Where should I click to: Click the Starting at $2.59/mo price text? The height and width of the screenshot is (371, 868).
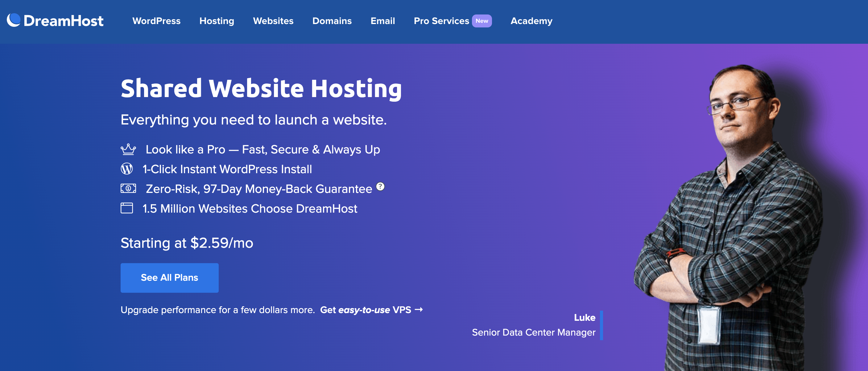[x=187, y=243]
